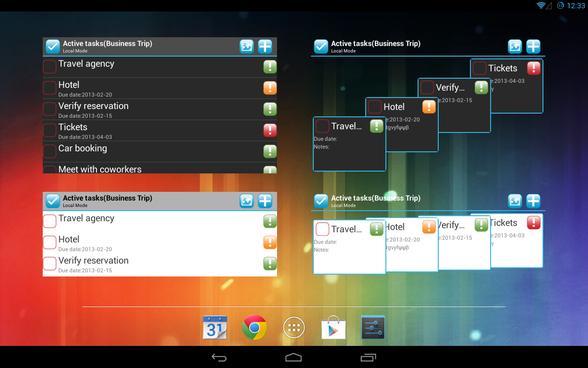588x368 pixels.
Task: Mark the Hotel task as complete
Action: [x=49, y=88]
